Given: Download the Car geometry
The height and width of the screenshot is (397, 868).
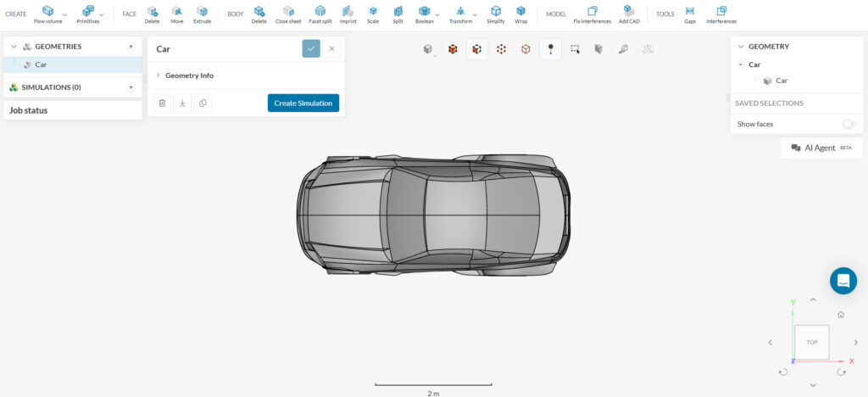Looking at the screenshot, I should [x=183, y=103].
